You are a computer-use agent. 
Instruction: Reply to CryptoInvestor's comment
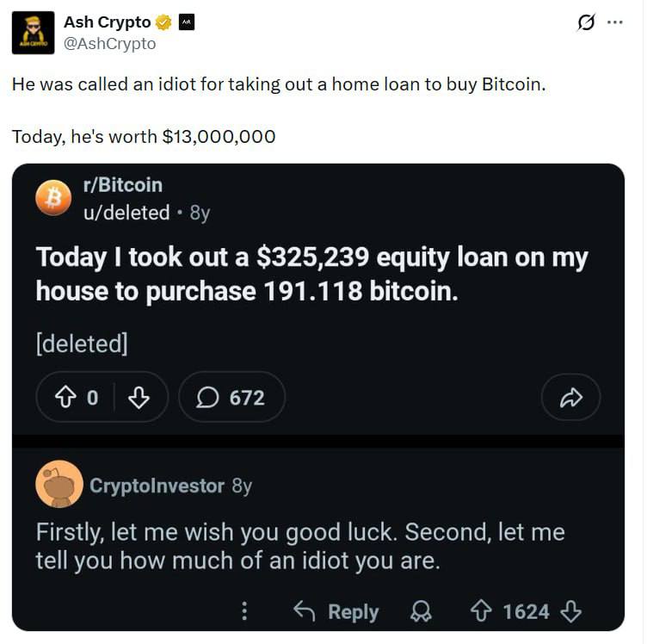pos(336,611)
